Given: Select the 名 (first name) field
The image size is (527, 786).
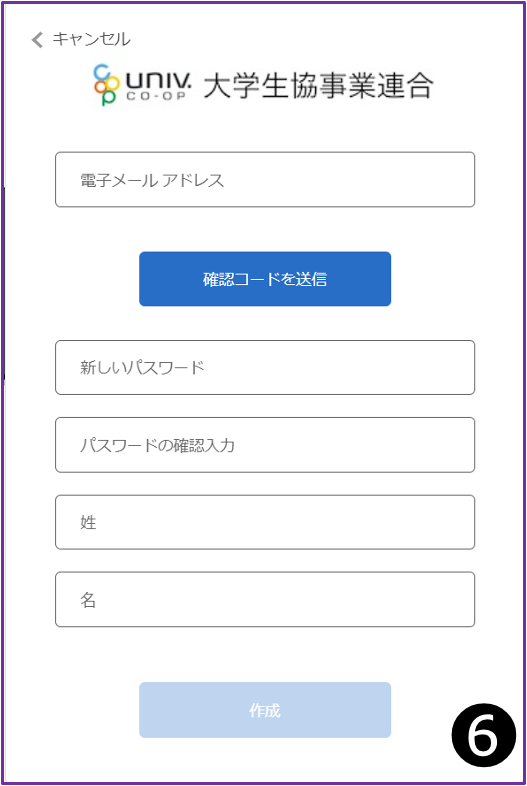Looking at the screenshot, I should [265, 599].
